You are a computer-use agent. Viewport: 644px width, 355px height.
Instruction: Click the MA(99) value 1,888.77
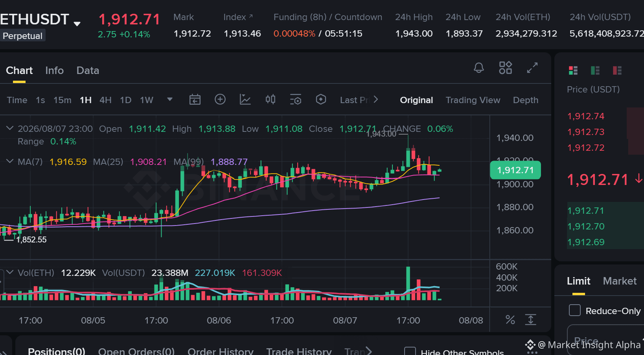tap(229, 162)
